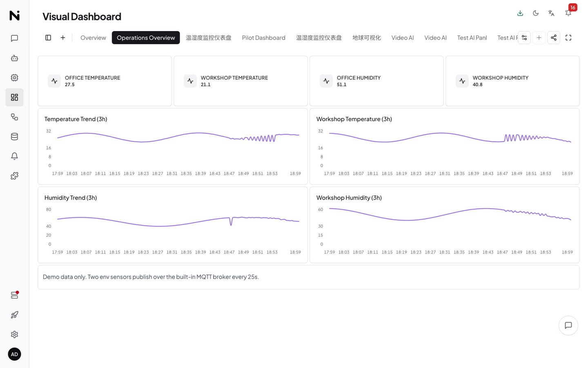Image resolution: width=588 pixels, height=368 pixels.
Task: Click the Workshop Temperature 21.1 card
Action: tap(241, 81)
